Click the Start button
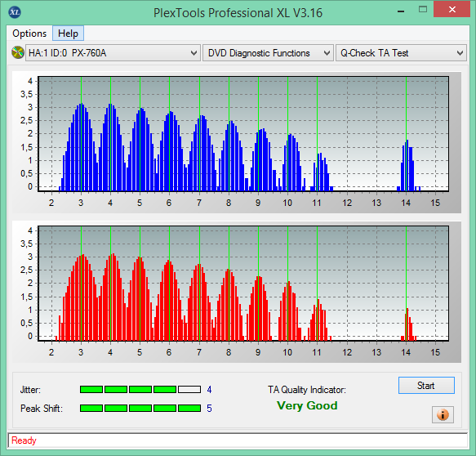The height and width of the screenshot is (456, 476). click(426, 386)
